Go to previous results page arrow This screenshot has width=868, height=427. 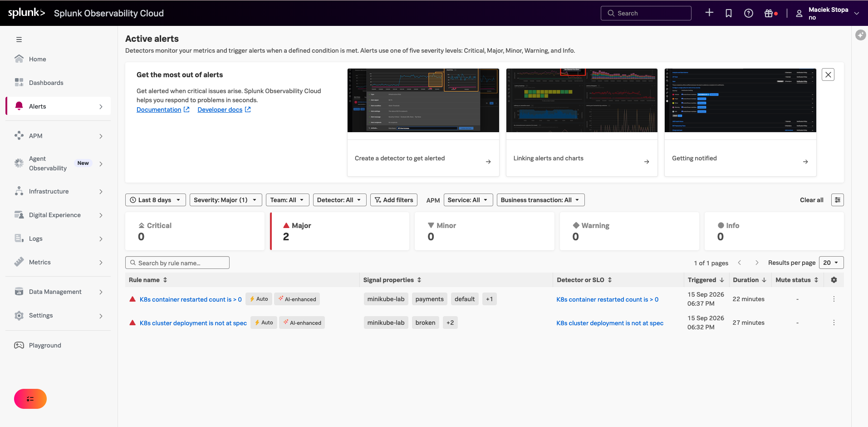coord(740,263)
